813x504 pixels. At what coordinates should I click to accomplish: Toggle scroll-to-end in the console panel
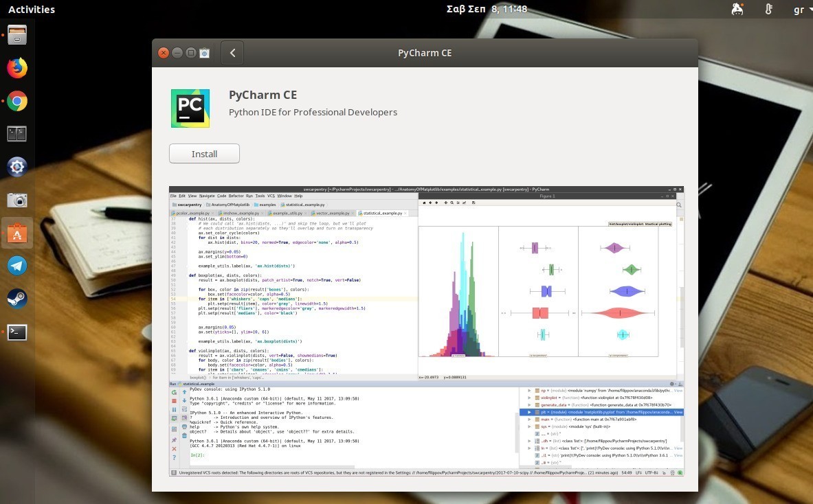(173, 417)
